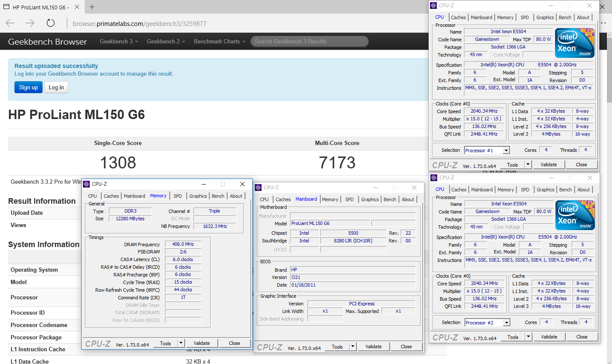This screenshot has height=364, width=612.
Task: Click the 82801JR (ICH10R) southbridge value
Action: click(353, 241)
